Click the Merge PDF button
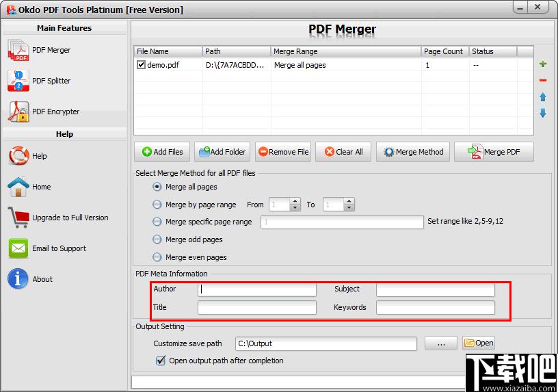The height and width of the screenshot is (392, 558). tap(494, 152)
